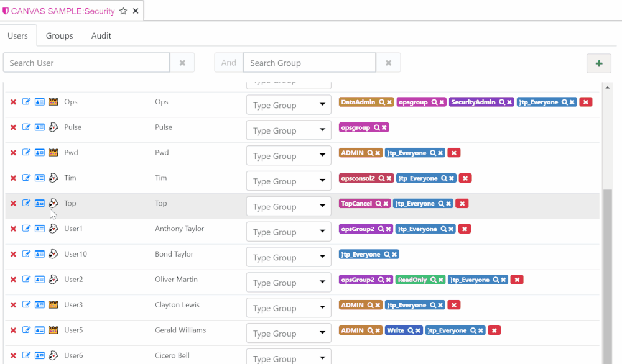This screenshot has width=622, height=364.
Task: Clear the Search User field
Action: tap(182, 63)
